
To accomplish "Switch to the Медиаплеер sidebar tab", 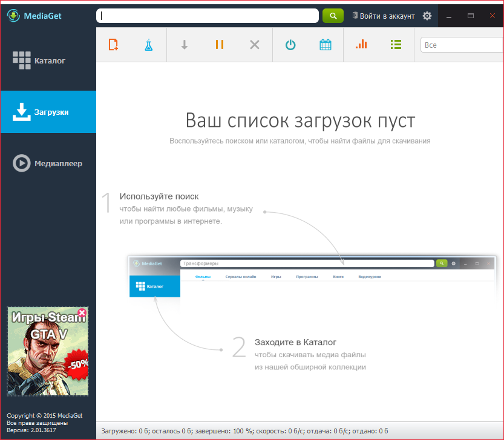I will [48, 163].
